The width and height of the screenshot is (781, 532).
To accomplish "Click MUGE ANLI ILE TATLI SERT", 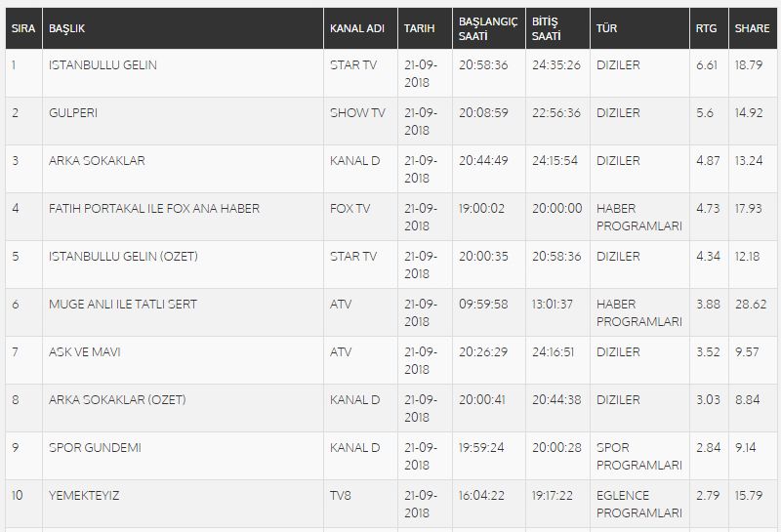I will [123, 305].
